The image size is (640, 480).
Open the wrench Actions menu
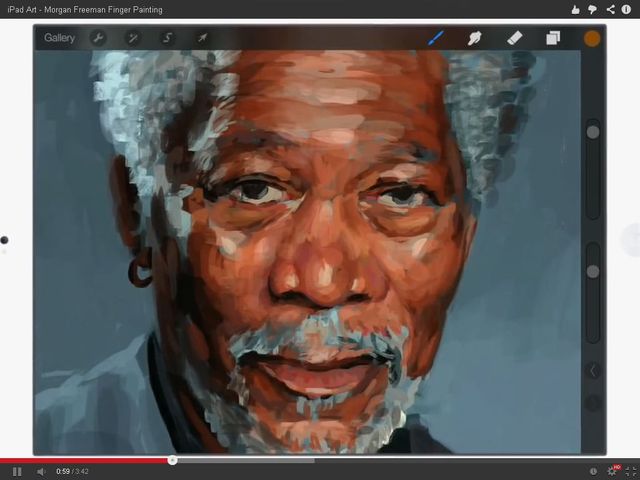pos(98,38)
